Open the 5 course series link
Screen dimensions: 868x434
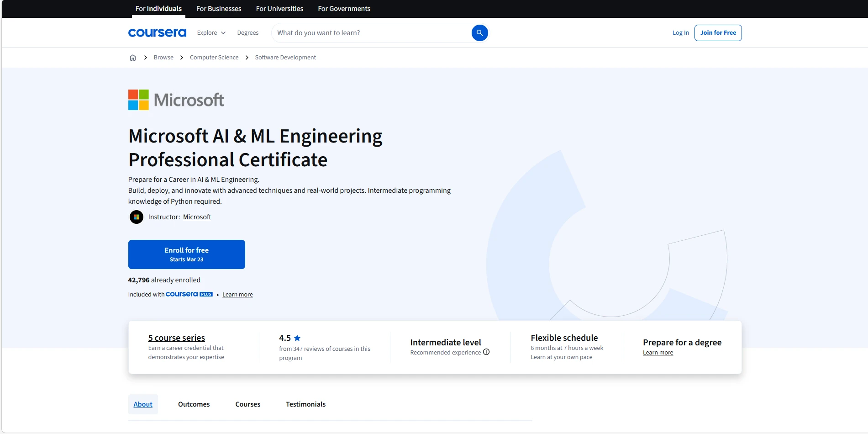click(x=176, y=338)
